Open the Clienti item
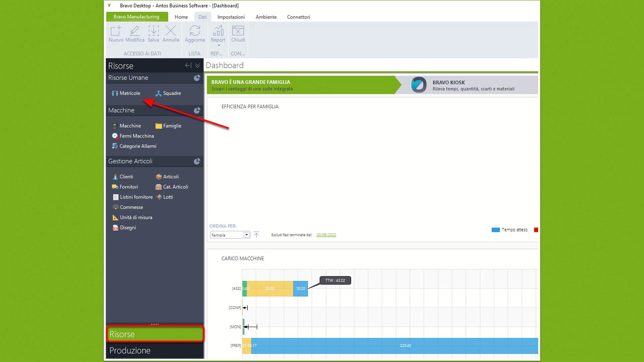The height and width of the screenshot is (362, 644). [x=122, y=177]
